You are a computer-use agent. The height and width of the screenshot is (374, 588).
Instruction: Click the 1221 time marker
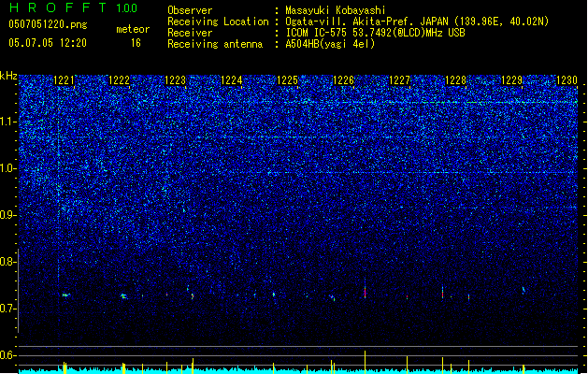coord(65,80)
